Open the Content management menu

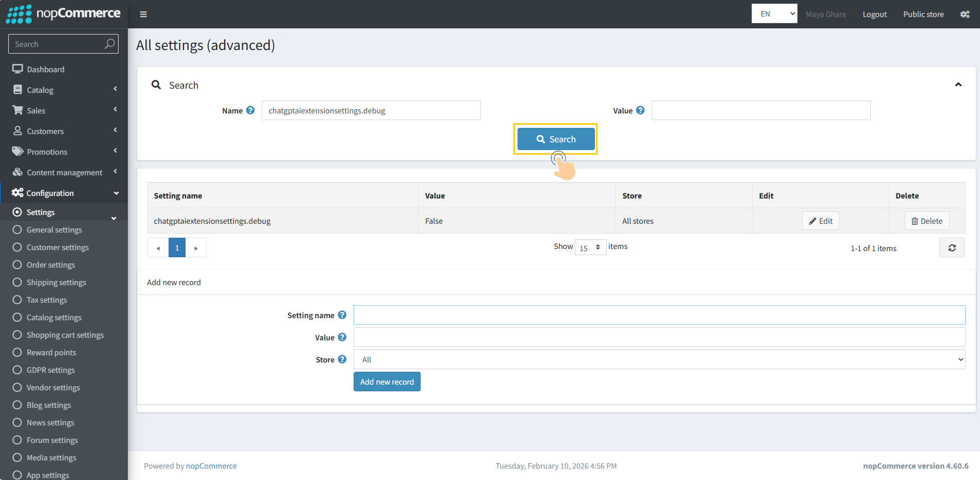tap(64, 172)
